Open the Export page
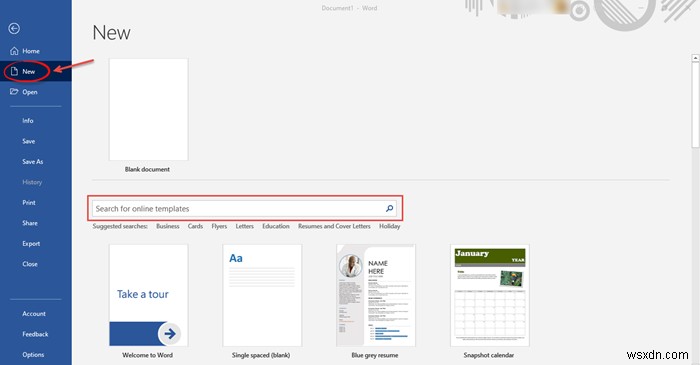The image size is (700, 365). [31, 244]
